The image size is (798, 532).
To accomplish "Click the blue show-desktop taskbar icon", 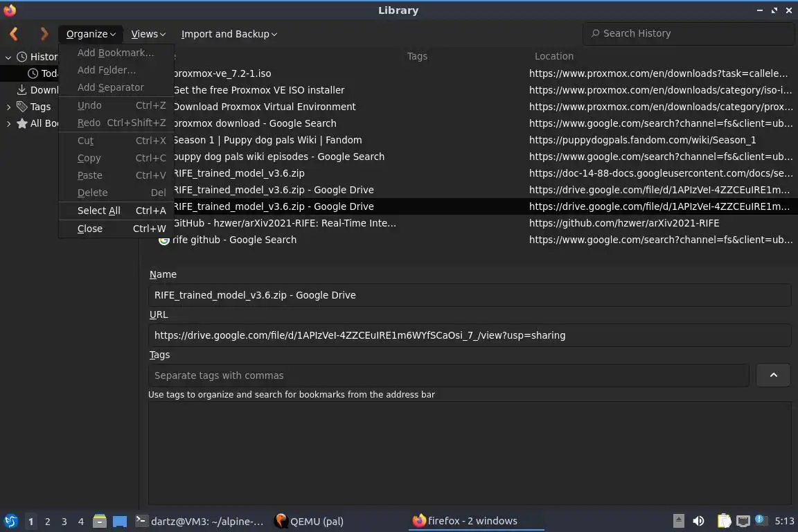I will (x=120, y=521).
